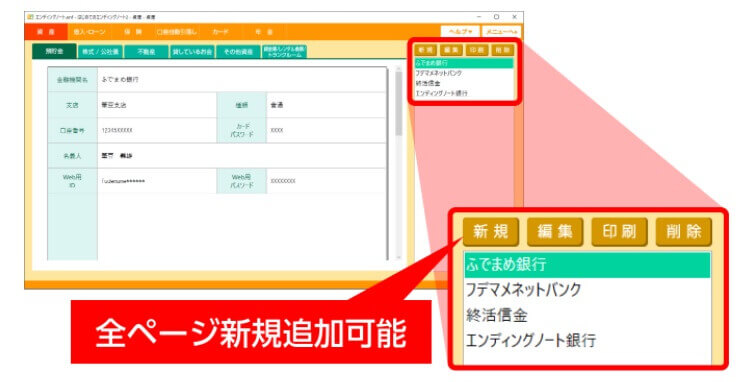Click the 口座番号 value field
This screenshot has width=743, height=382.
(157, 130)
